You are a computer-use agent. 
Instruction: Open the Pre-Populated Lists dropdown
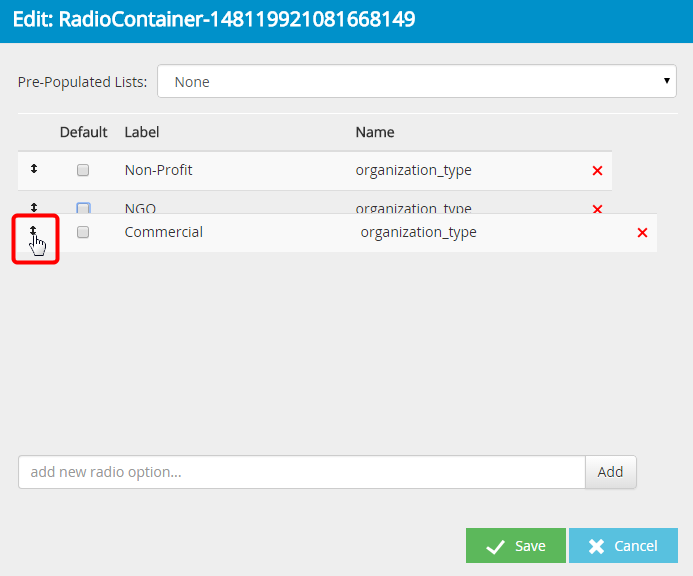click(x=417, y=82)
